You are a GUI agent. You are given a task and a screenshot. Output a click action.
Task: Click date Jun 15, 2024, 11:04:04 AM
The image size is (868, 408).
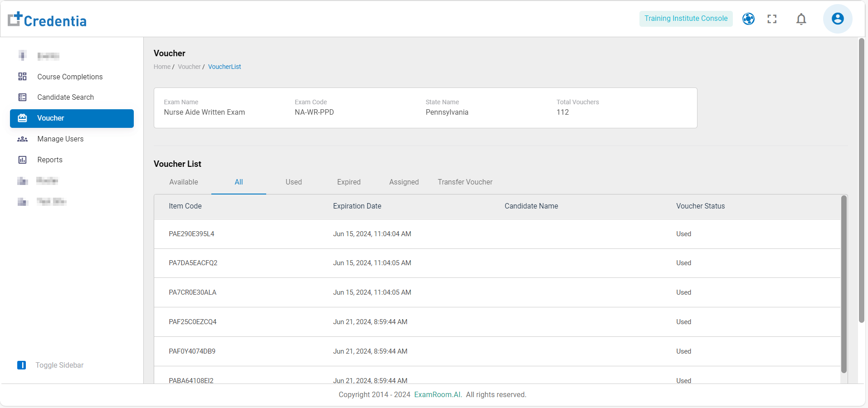coord(372,234)
